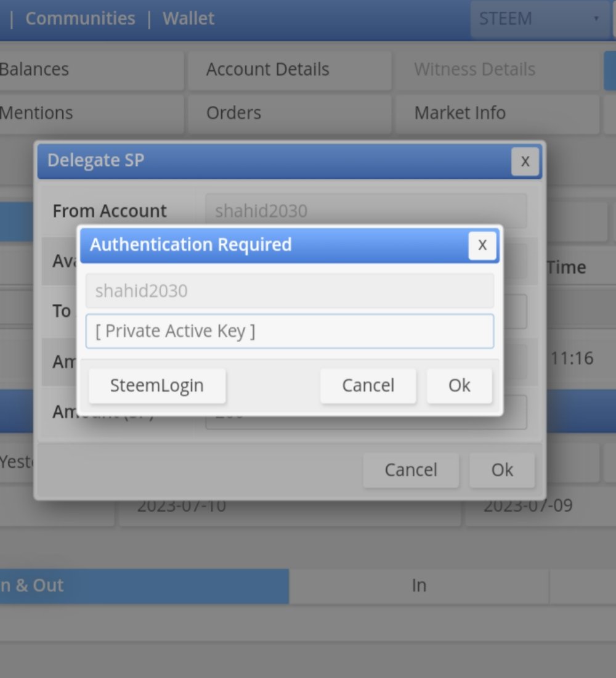Screen dimensions: 616x678
Task: Confirm authentication with Ok button
Action: pyautogui.click(x=459, y=386)
